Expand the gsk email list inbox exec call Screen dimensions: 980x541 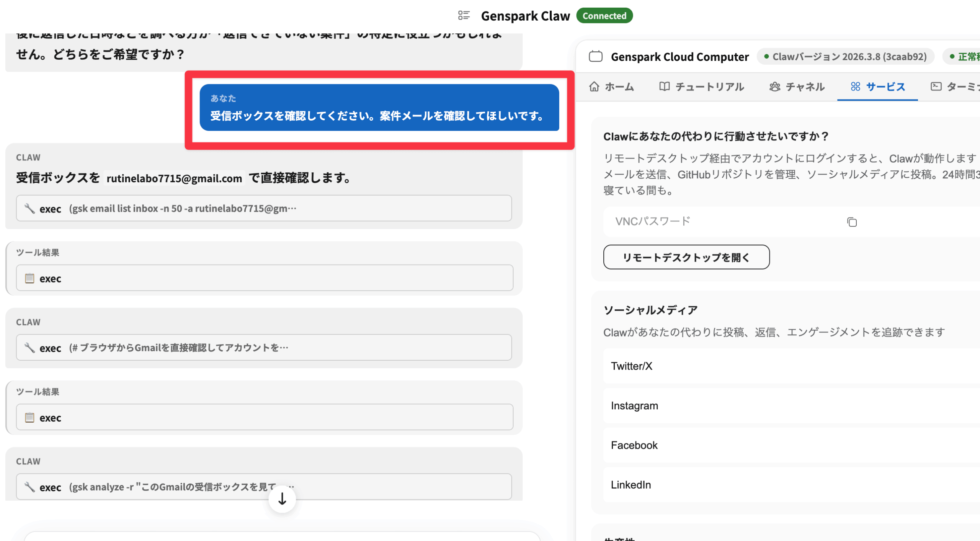click(264, 208)
